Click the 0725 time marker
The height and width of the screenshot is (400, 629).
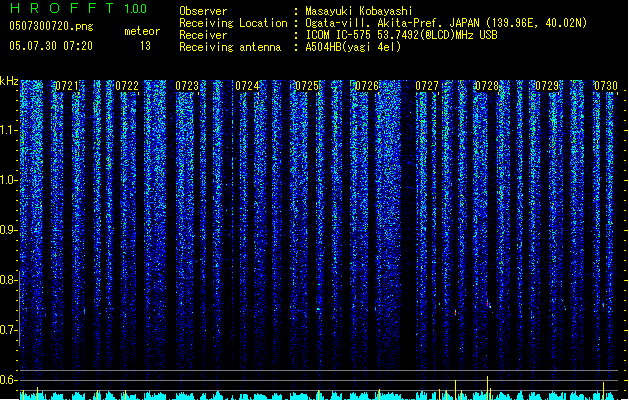tap(307, 86)
